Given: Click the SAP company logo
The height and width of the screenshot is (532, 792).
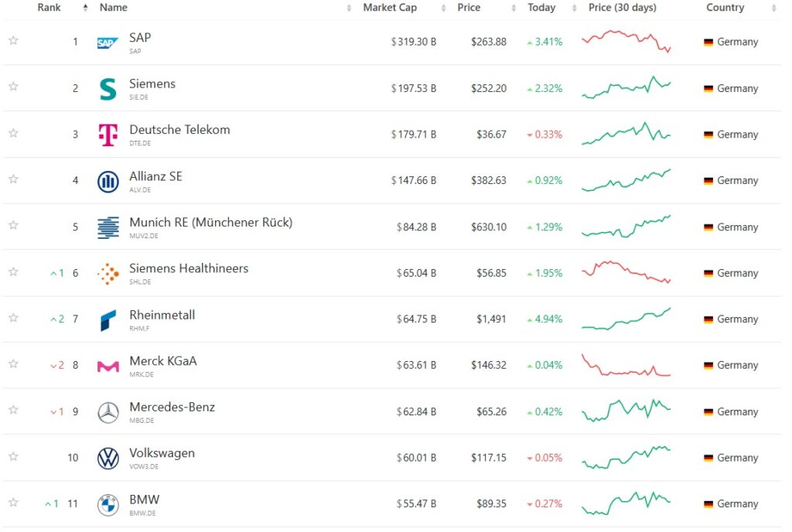Looking at the screenshot, I should click(x=108, y=43).
